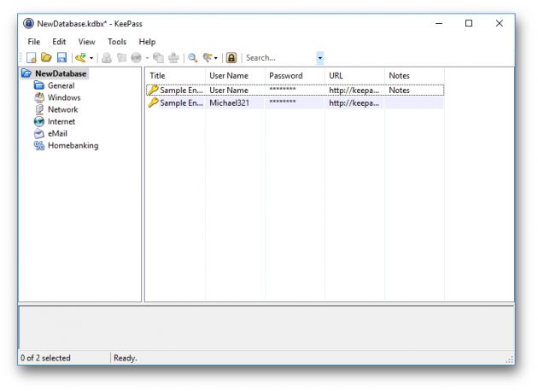
Task: Click the hidden password of first entry
Action: pos(283,90)
